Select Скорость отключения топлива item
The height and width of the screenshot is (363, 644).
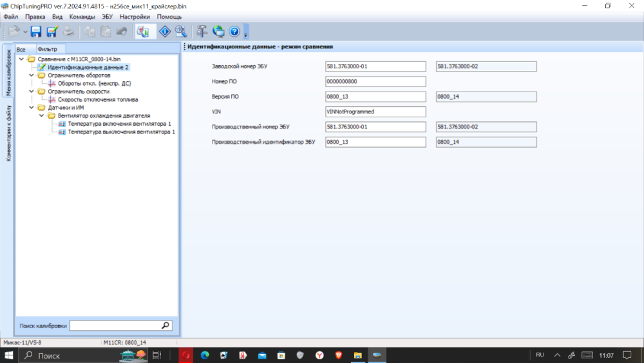pos(98,99)
